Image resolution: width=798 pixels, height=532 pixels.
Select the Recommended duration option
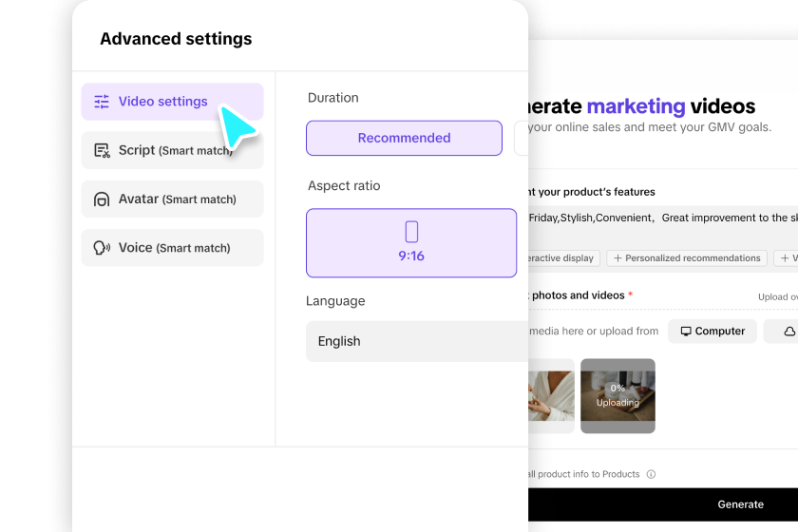404,138
